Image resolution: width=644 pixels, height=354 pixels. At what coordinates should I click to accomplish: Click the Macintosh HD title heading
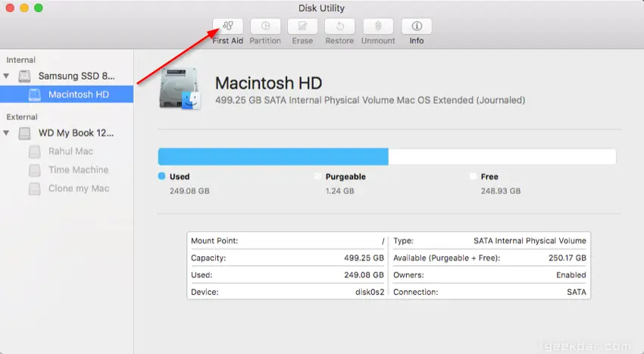269,83
